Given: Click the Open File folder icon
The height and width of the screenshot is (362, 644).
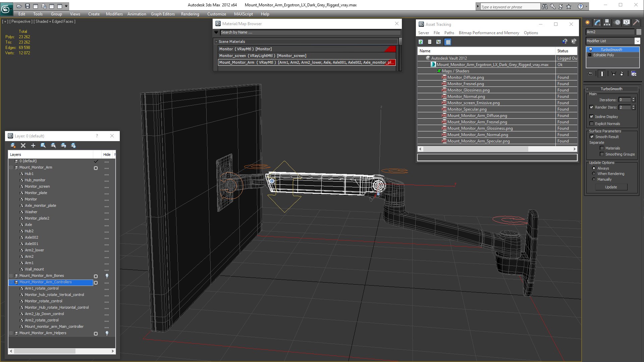Looking at the screenshot, I should (x=19, y=6).
